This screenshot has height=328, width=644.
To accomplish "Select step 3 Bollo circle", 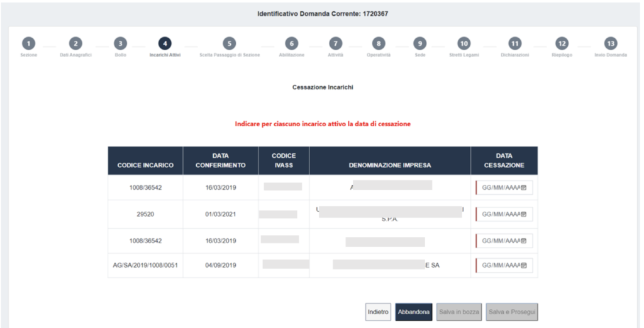I will [120, 43].
